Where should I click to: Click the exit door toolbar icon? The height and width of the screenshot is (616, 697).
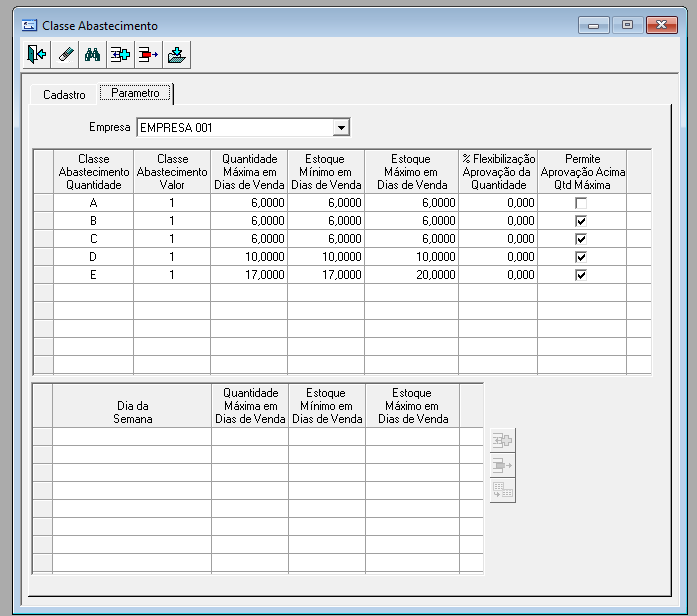(37, 55)
